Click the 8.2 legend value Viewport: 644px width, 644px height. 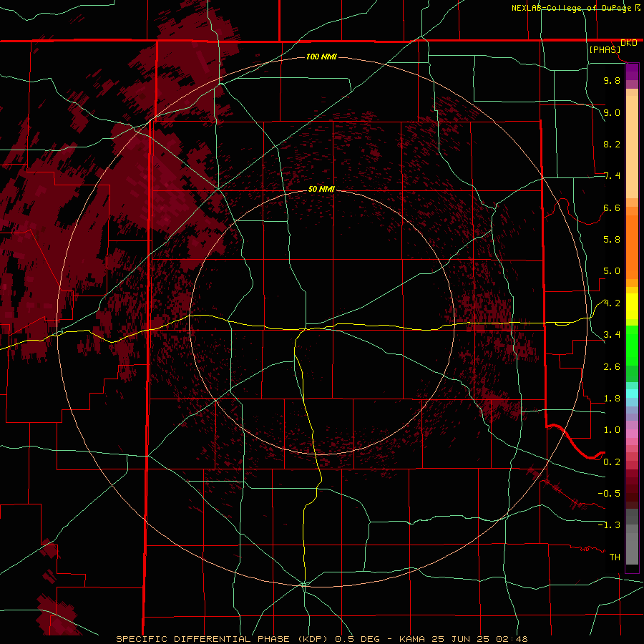612,144
